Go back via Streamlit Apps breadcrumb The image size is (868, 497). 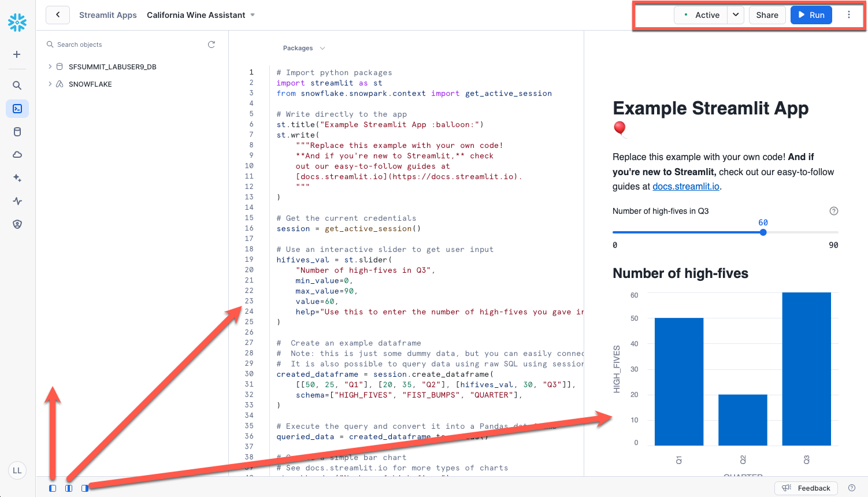tap(107, 15)
